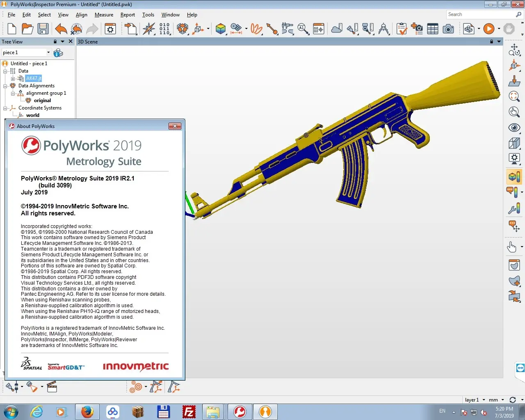Click the rainbow color map cube icon
The height and width of the screenshot is (420, 525).
(221, 29)
